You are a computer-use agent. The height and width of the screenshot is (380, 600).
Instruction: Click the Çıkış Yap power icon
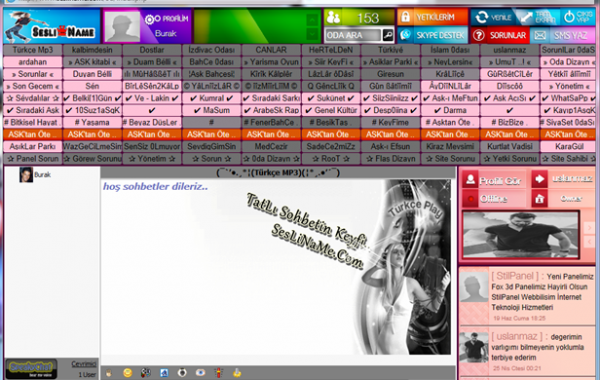coord(569,17)
